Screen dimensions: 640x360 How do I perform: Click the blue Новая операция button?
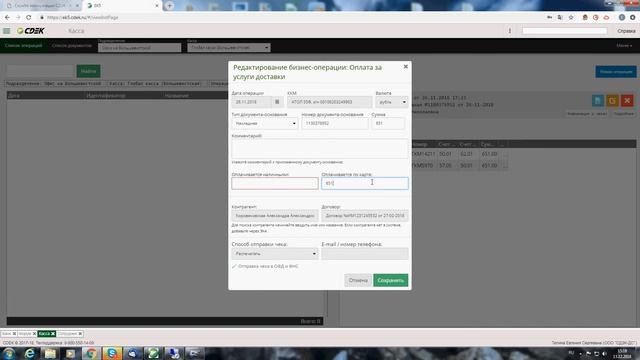616,72
